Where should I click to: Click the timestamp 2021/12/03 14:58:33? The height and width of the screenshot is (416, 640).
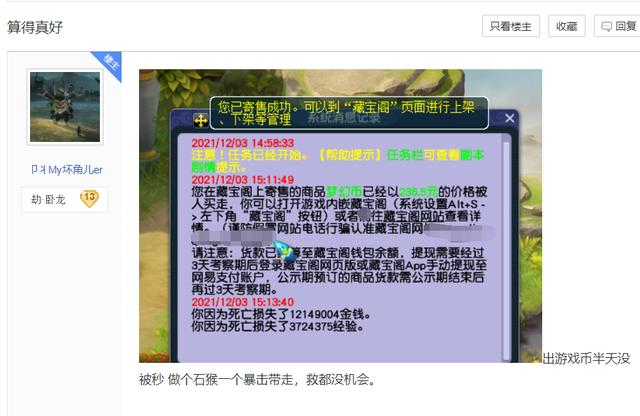coord(243,143)
